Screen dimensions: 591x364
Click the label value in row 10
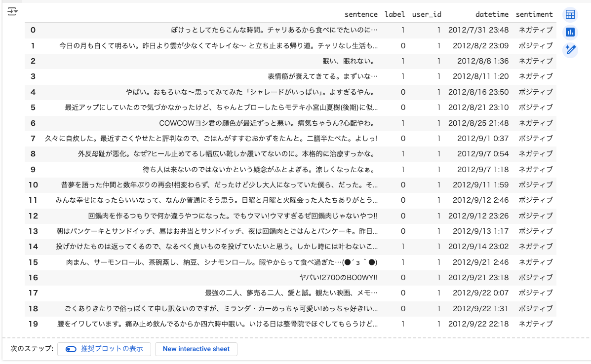pyautogui.click(x=403, y=185)
